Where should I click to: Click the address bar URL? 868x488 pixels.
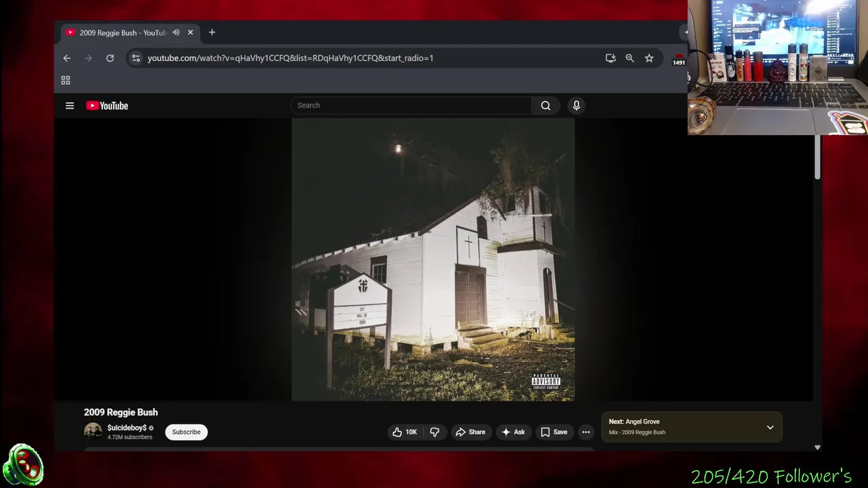pyautogui.click(x=290, y=58)
